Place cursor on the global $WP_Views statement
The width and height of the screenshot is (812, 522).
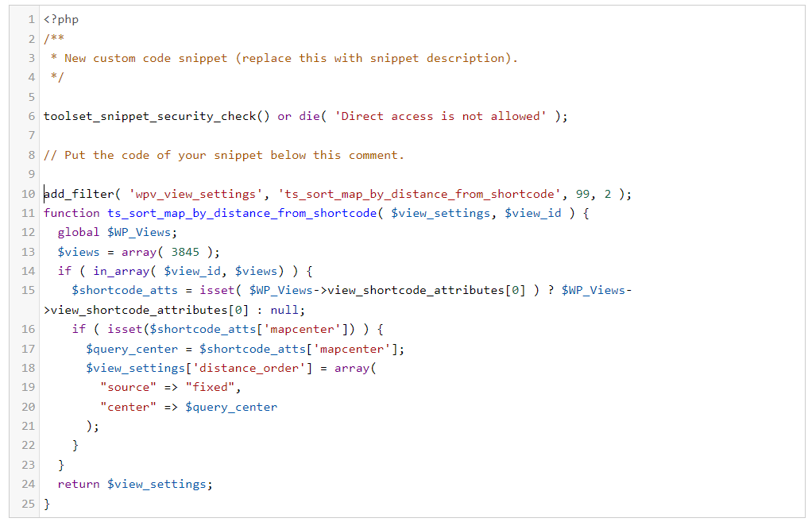118,233
